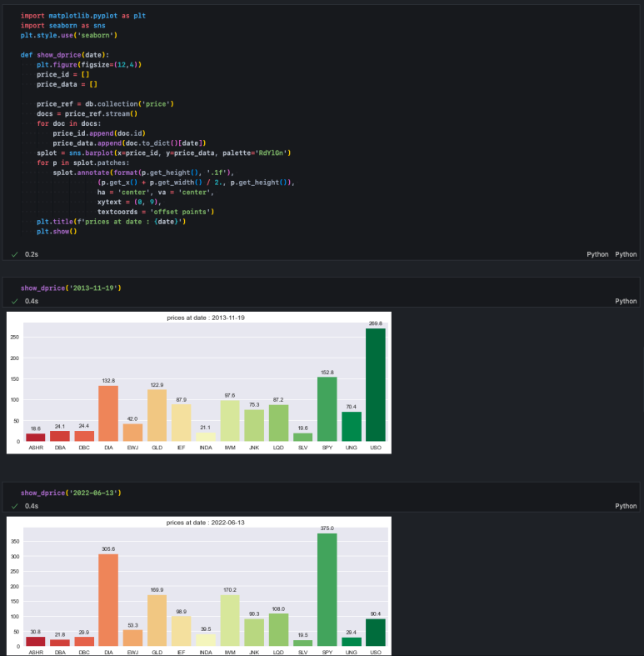This screenshot has width=644, height=656.
Task: Click the 169.9 GLD bar in the 2022 chart
Action: [157, 621]
